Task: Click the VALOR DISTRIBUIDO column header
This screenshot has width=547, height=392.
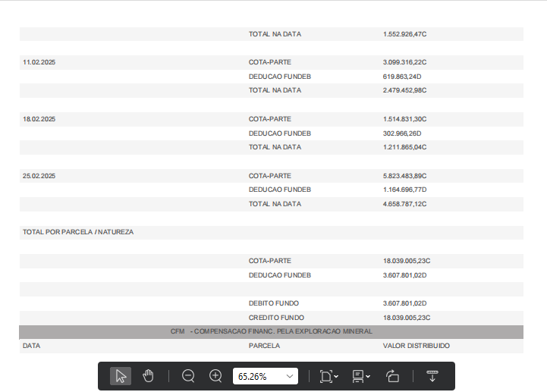Action: (416, 346)
